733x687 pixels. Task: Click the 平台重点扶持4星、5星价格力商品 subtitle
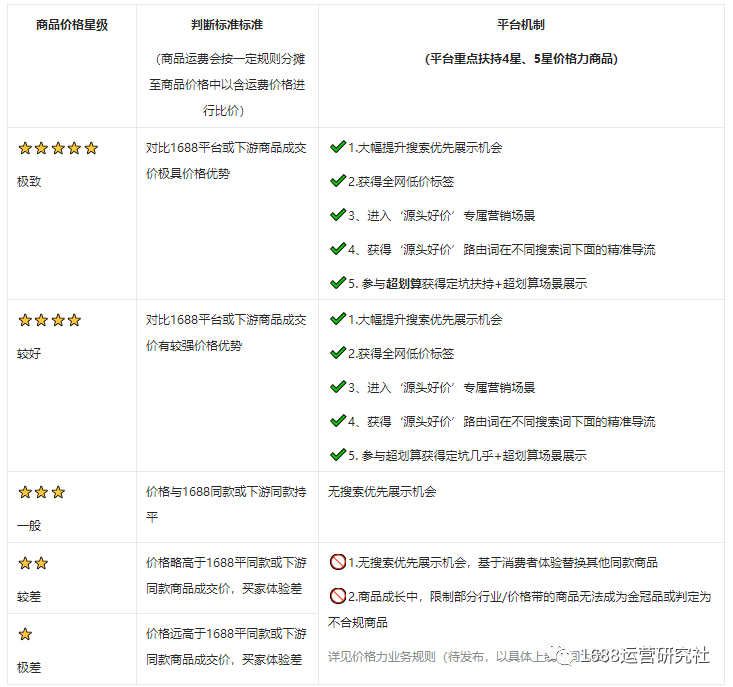(521, 59)
